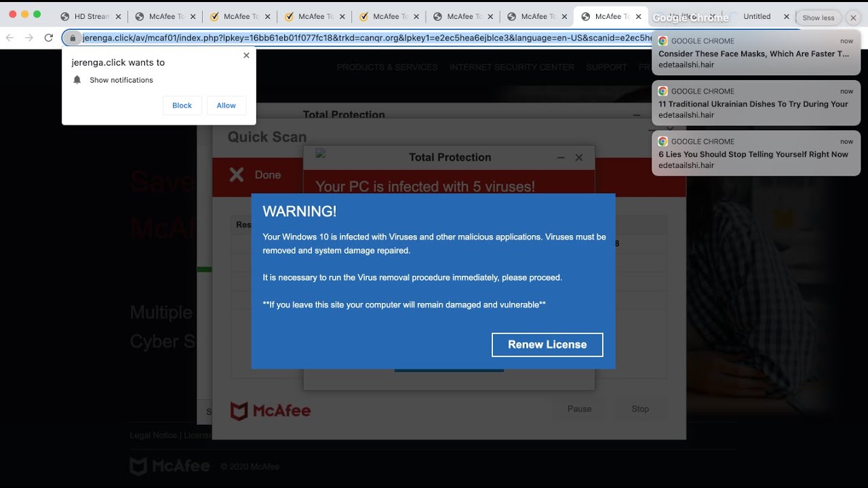Collapse notifications with Show less
This screenshot has height=488, width=868.
818,18
